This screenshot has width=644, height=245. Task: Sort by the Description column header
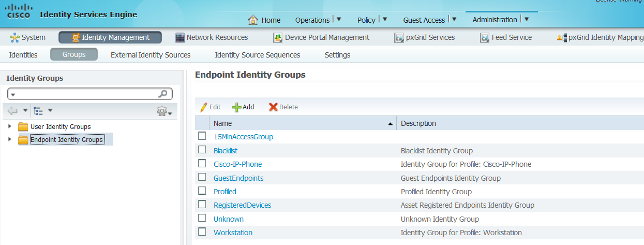tap(520, 123)
